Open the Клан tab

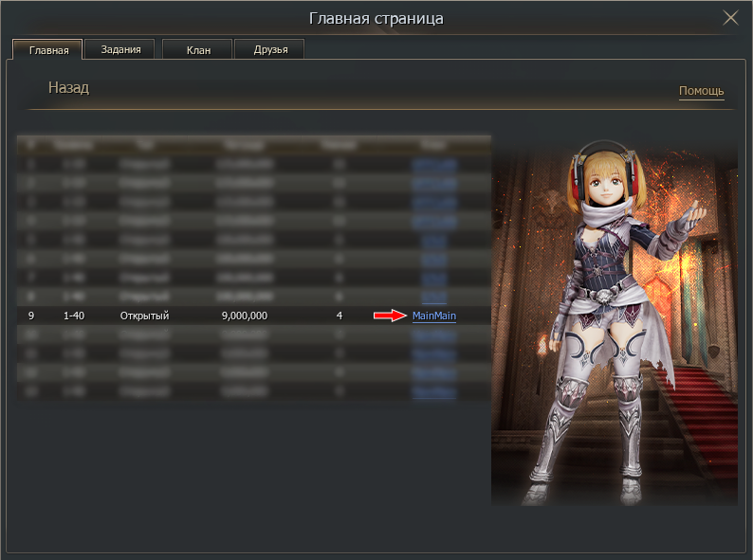click(198, 50)
